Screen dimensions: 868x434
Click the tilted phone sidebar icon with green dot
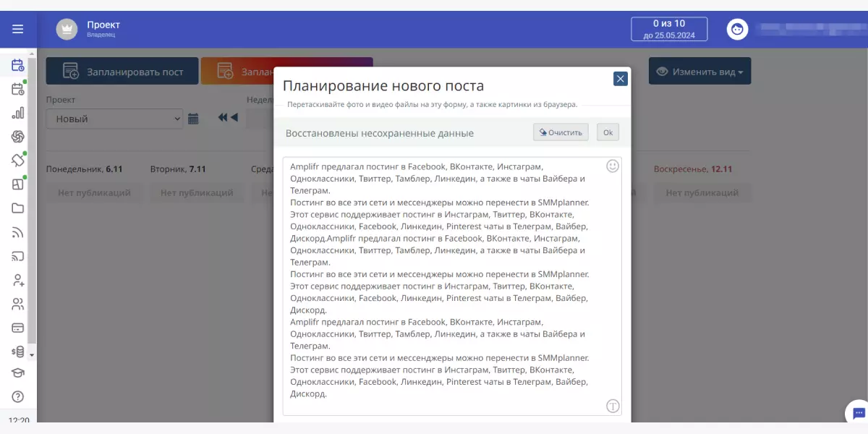pyautogui.click(x=17, y=161)
